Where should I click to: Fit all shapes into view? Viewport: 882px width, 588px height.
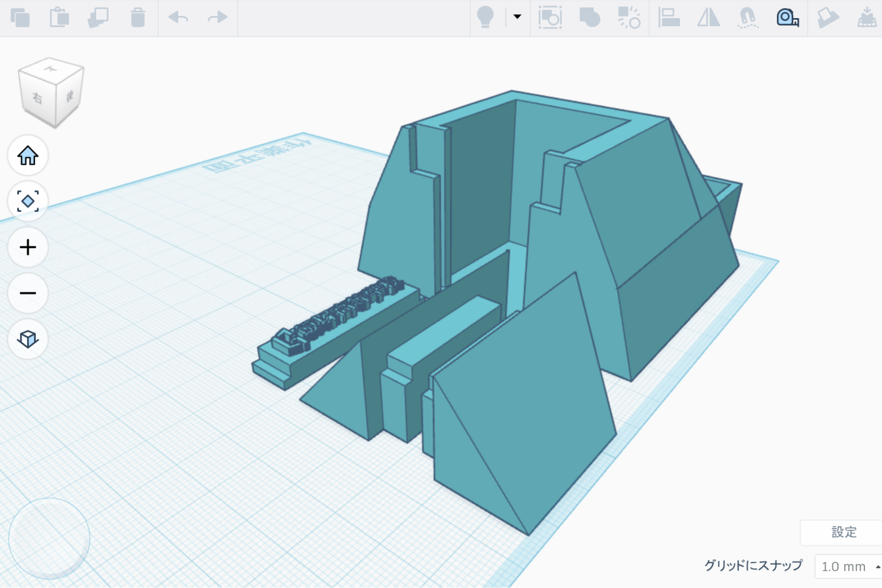pos(28,202)
